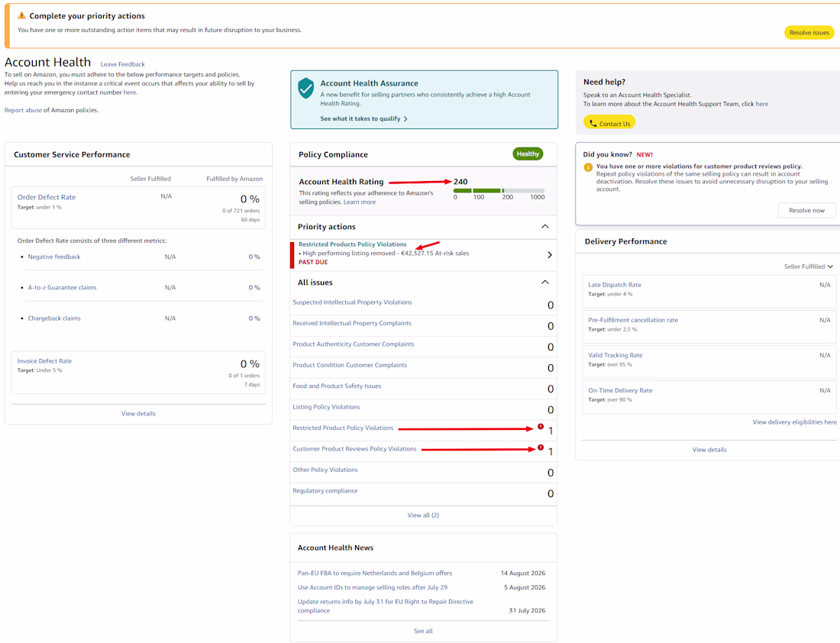Screen dimensions: 840x643
Task: Click the Contact Us button
Action: 609,123
